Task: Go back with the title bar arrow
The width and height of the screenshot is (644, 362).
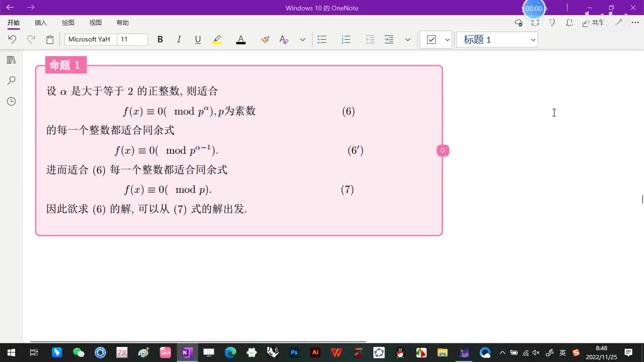Action: [x=10, y=8]
